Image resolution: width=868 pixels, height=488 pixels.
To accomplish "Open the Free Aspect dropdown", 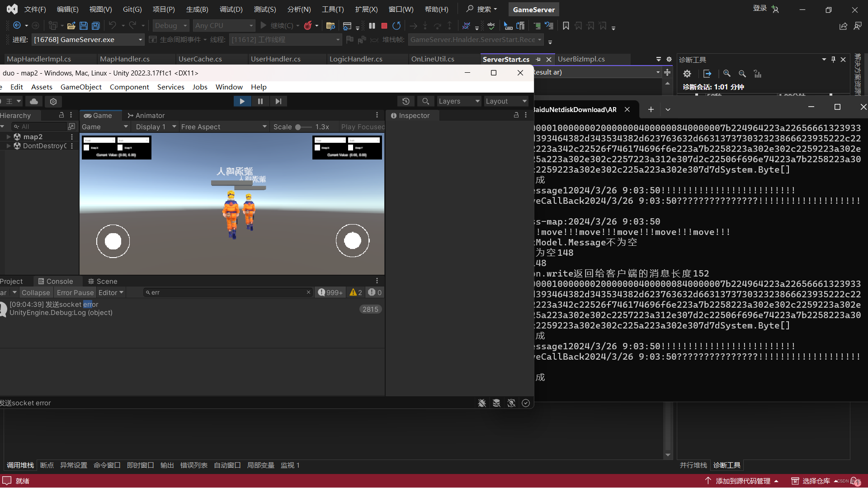I will (224, 127).
